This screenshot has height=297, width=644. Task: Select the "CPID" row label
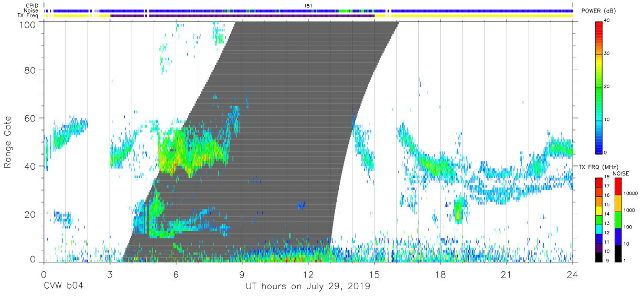tap(32, 6)
